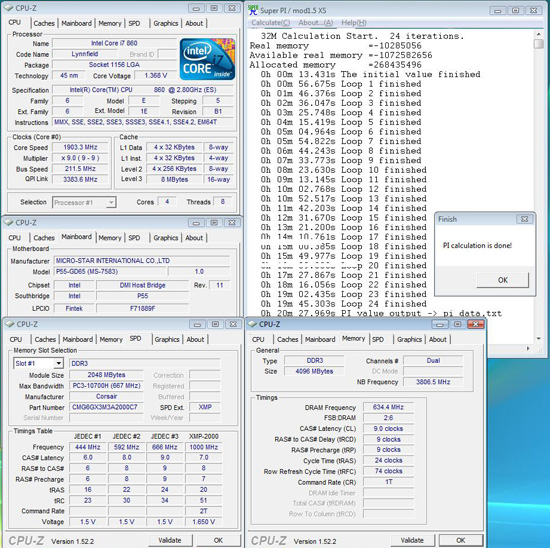Image resolution: width=550 pixels, height=548 pixels.
Task: Click Core Voltage value '1.368 V'
Action: point(156,75)
